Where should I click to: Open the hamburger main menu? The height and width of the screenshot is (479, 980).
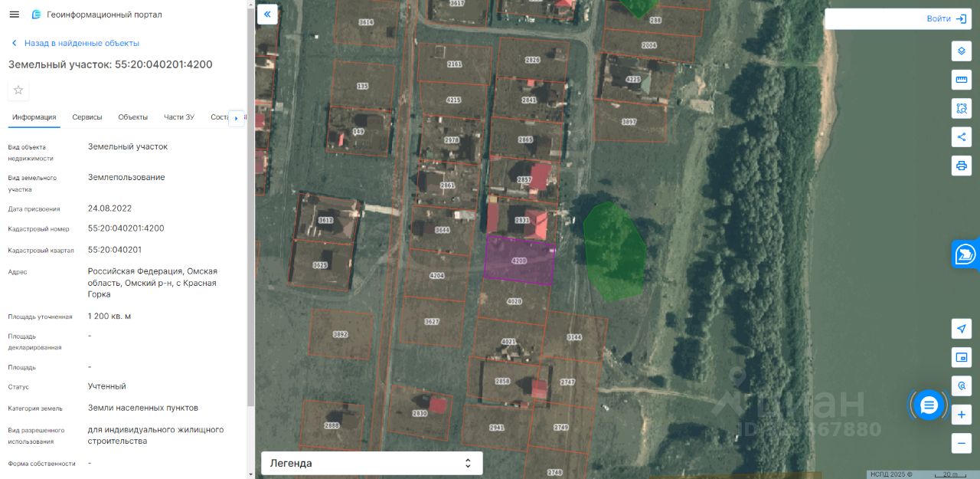coord(15,15)
